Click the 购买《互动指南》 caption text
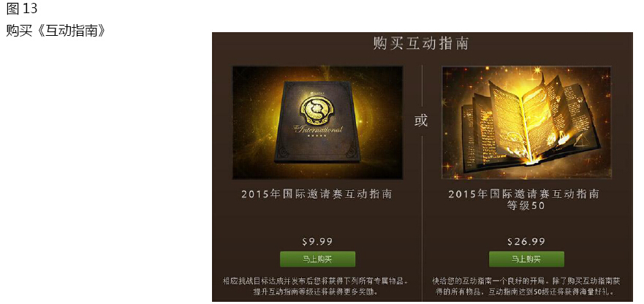The width and height of the screenshot is (644, 304). click(56, 31)
